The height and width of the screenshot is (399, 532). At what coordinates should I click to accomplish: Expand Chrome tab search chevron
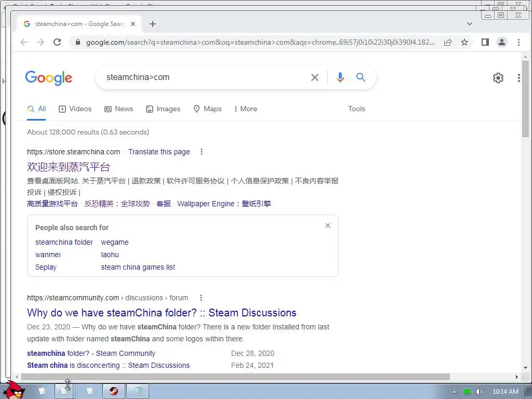470,24
